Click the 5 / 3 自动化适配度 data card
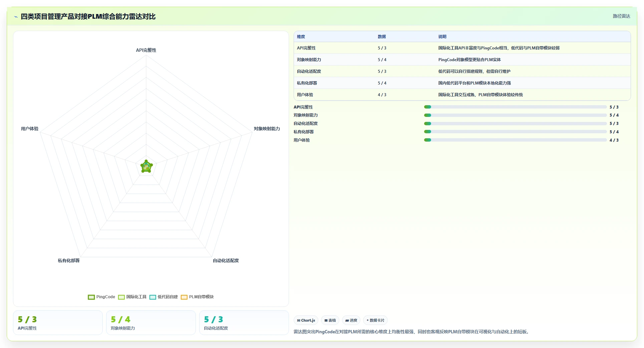 coord(244,323)
